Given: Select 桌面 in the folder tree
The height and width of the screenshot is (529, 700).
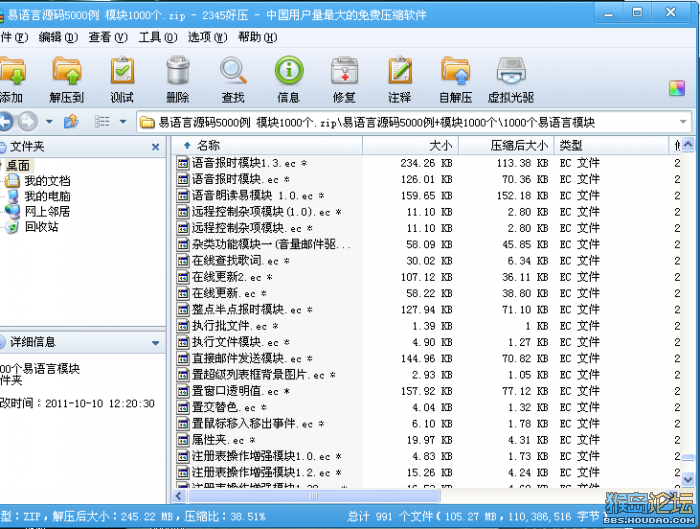Looking at the screenshot, I should pyautogui.click(x=18, y=166).
